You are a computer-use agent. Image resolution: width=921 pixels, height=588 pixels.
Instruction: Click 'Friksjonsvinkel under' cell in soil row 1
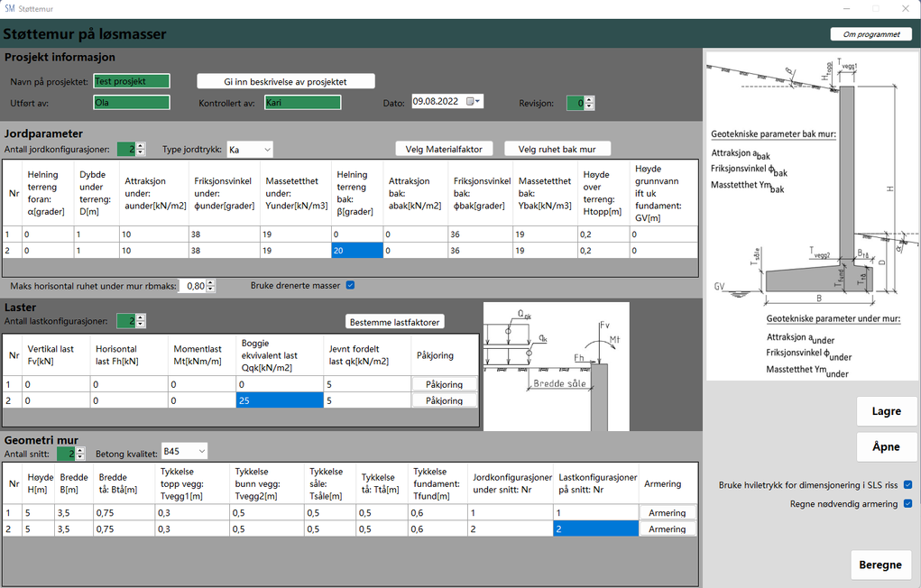225,234
